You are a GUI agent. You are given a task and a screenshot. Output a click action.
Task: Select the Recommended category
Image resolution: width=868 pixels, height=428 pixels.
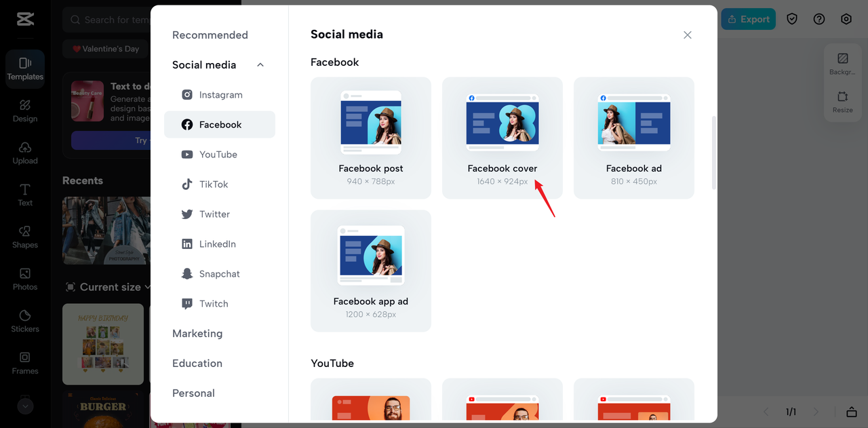click(x=210, y=35)
